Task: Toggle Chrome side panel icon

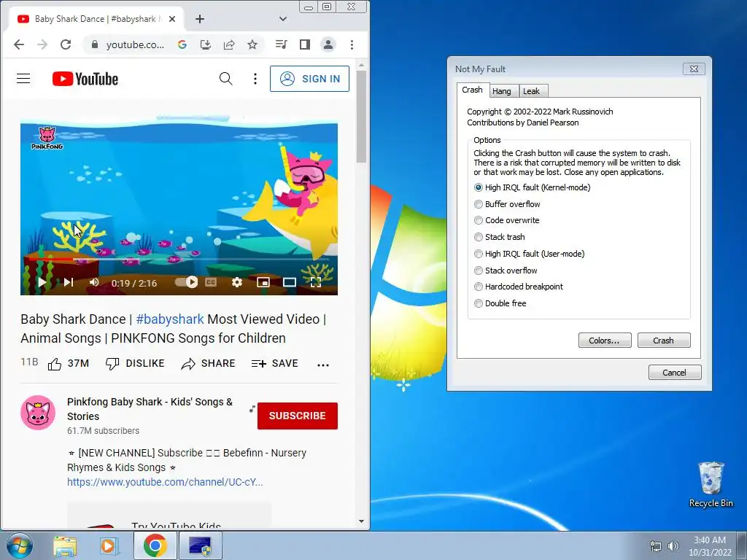Action: 305,44
